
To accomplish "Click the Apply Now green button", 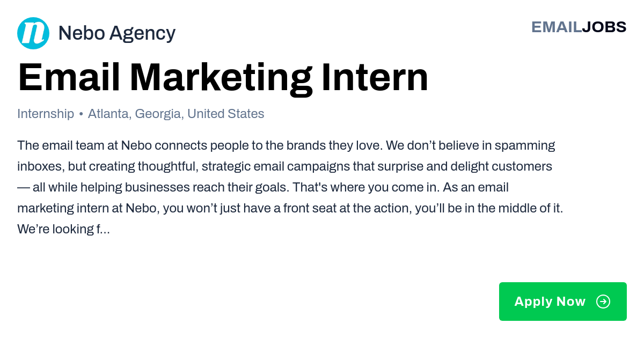I will click(563, 302).
